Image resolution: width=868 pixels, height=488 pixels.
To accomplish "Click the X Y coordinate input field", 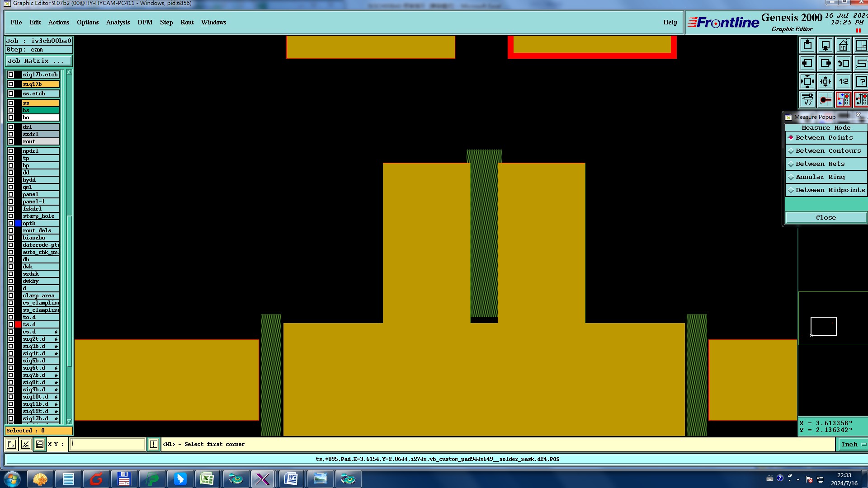I will pyautogui.click(x=108, y=445).
